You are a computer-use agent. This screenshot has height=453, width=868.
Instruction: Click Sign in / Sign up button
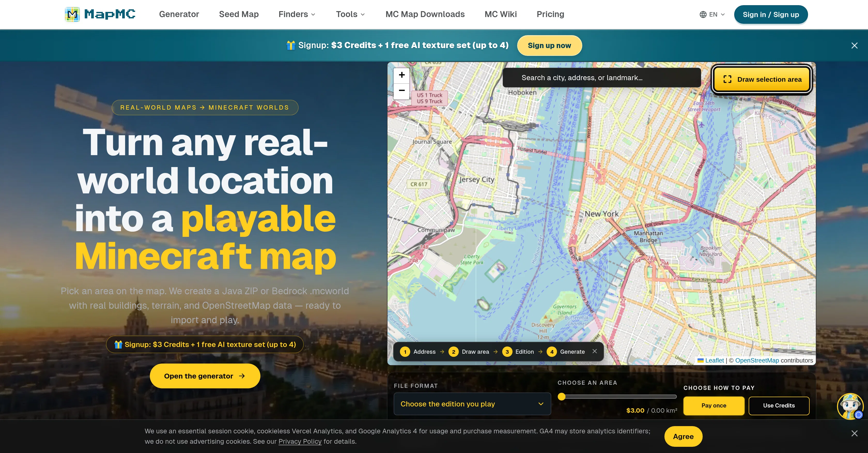point(771,14)
